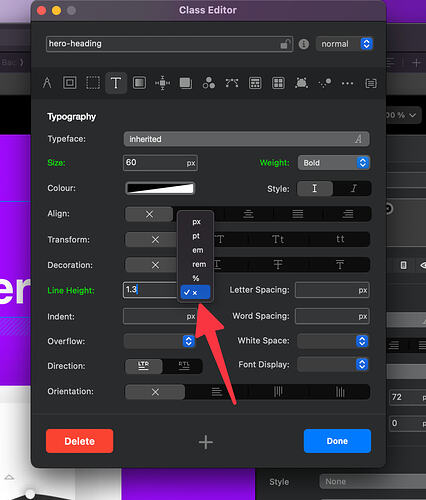This screenshot has width=426, height=500.
Task: Open the Typography section icon
Action: 116,83
